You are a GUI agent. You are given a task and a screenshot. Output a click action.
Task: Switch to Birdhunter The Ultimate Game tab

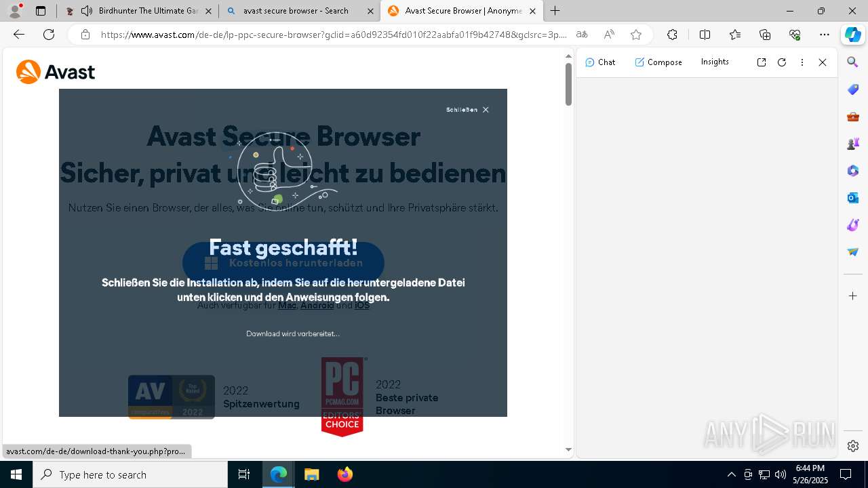tap(138, 11)
